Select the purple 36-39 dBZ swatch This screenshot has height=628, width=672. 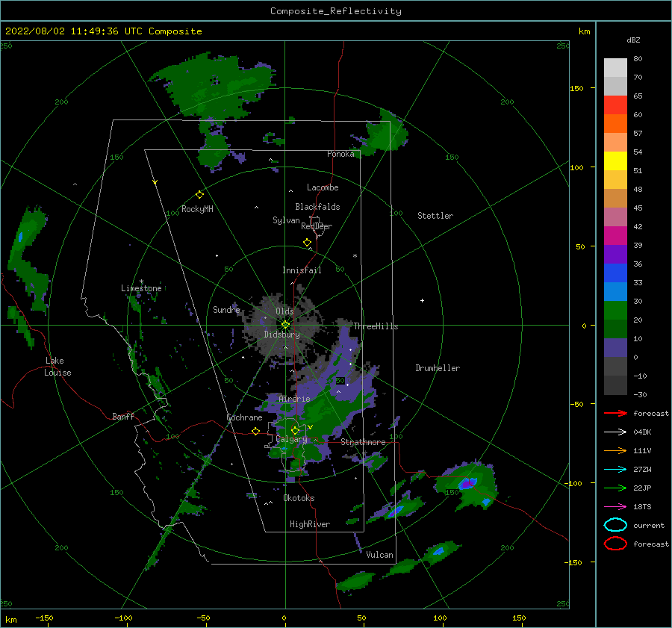tap(615, 255)
